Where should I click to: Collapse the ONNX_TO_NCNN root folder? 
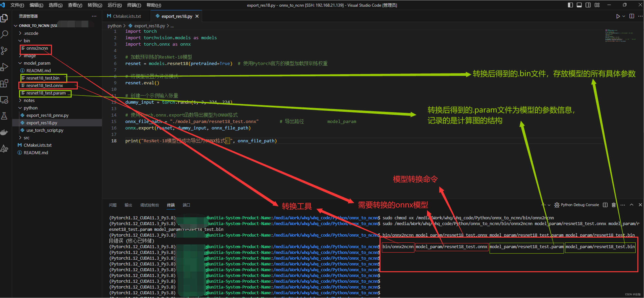point(16,26)
